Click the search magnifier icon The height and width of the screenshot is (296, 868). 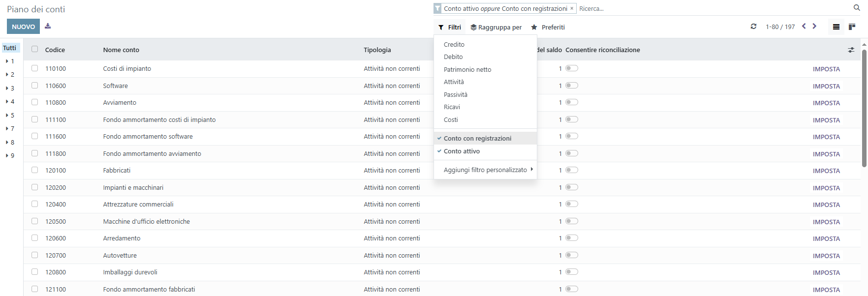[x=857, y=8]
